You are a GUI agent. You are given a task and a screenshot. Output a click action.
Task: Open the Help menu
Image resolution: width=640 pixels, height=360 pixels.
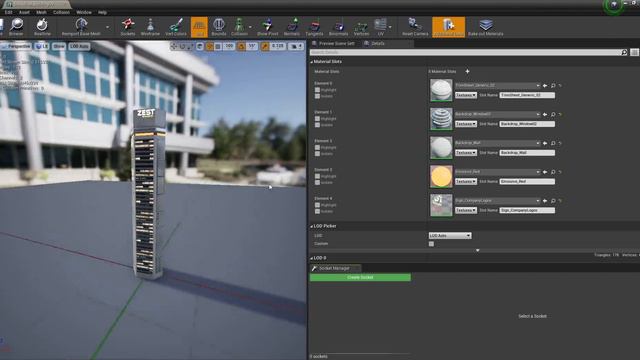(102, 12)
